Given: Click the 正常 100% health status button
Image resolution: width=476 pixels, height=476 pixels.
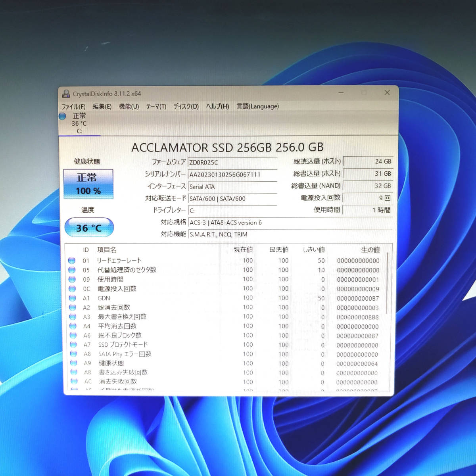Looking at the screenshot, I should (88, 184).
